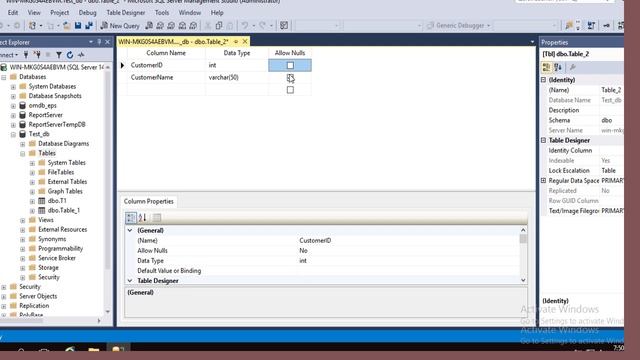Click the Disconnect plug icon in Object Explorer
The width and height of the screenshot is (640, 360).
click(x=37, y=55)
